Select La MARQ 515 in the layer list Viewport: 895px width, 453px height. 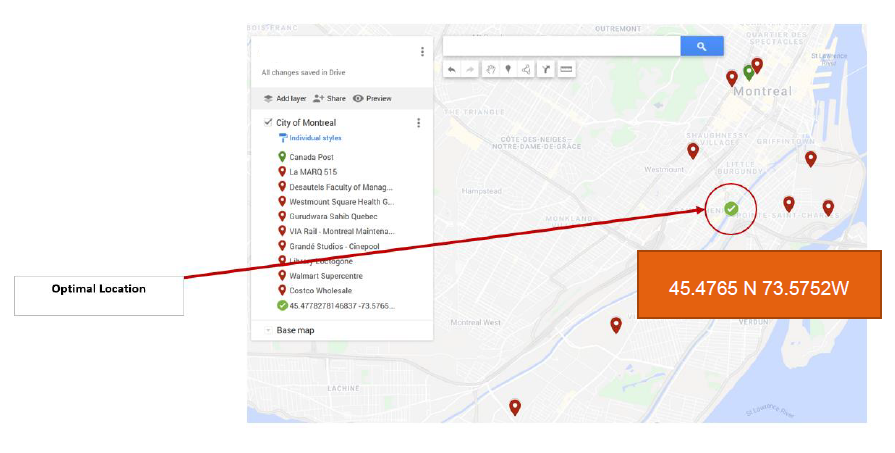coord(313,172)
